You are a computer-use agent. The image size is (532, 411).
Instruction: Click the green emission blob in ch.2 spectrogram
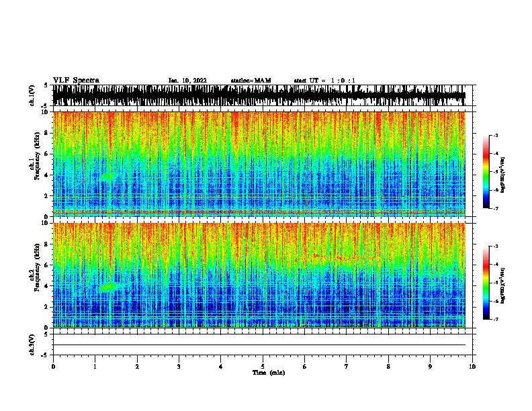pos(109,287)
